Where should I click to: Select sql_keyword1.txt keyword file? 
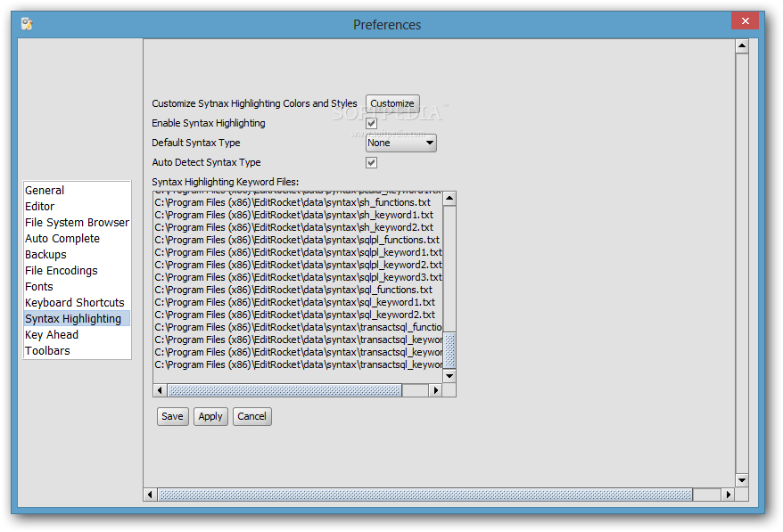(x=298, y=302)
